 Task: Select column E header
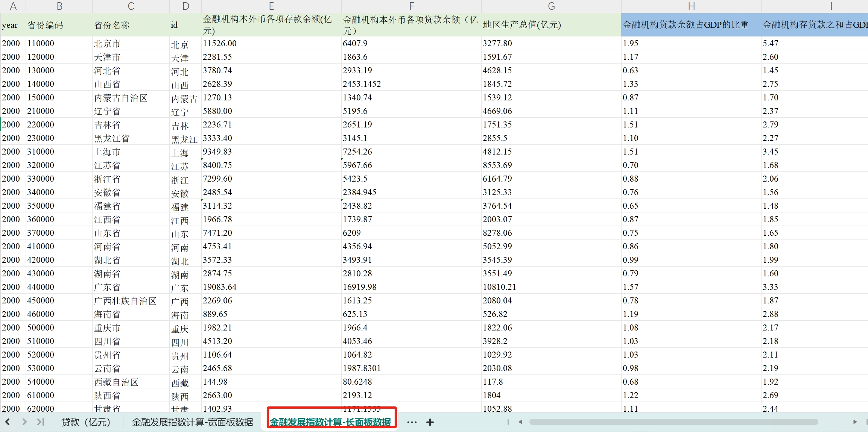click(271, 6)
